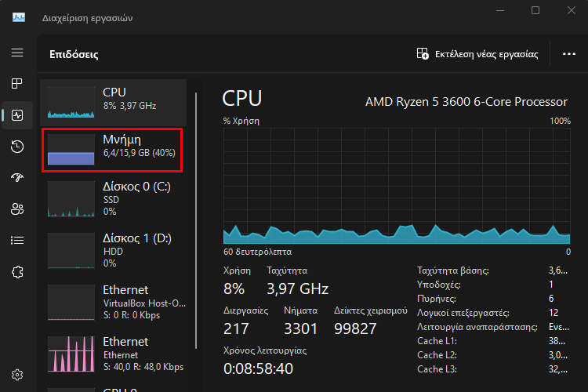Open the Processes page icon

coord(17,83)
